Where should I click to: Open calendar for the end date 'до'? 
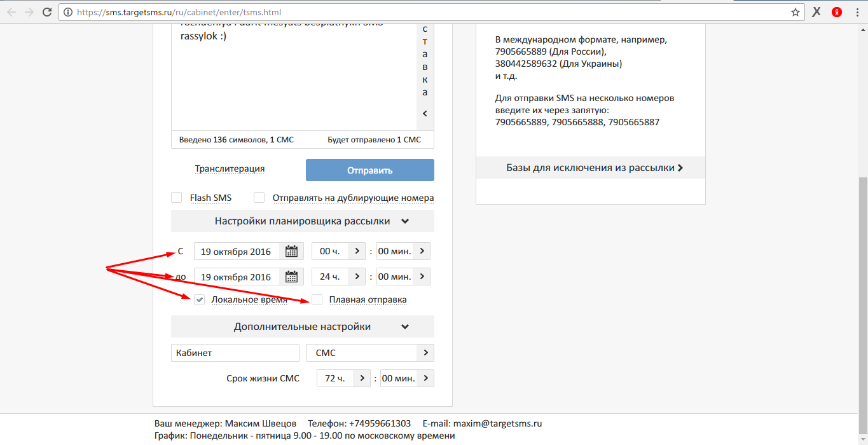click(291, 277)
